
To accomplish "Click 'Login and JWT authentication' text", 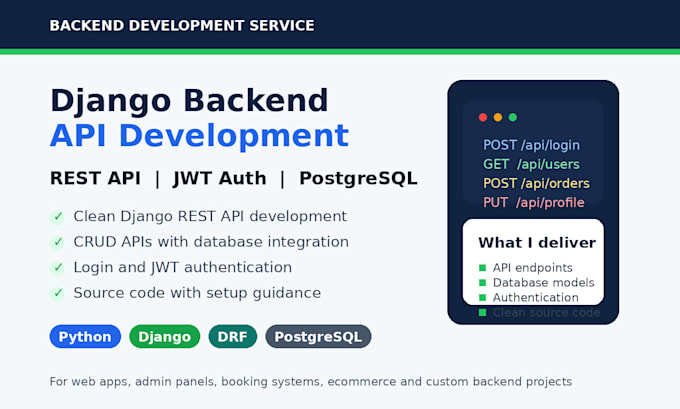I will point(183,268).
